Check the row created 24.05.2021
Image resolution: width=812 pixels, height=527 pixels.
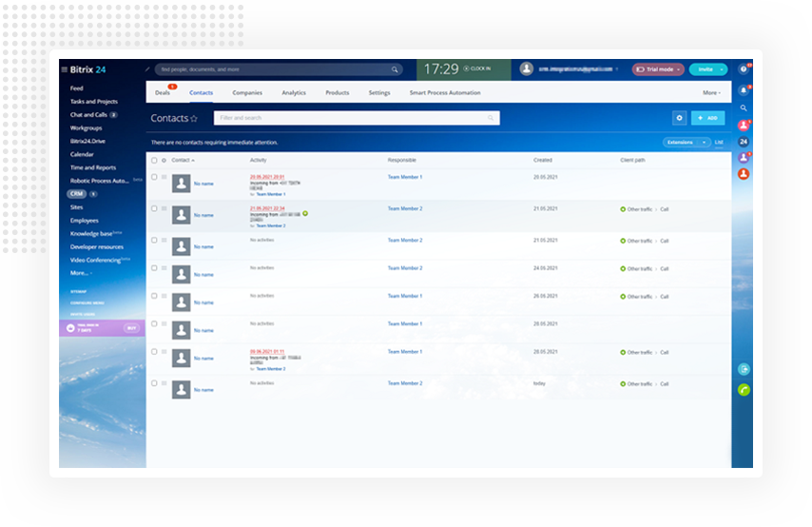(x=154, y=268)
